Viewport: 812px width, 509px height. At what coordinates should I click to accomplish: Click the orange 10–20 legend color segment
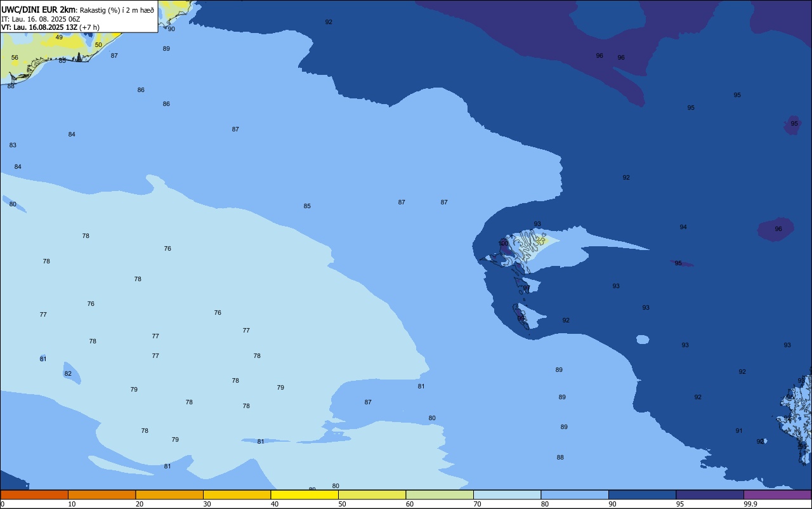pos(101,494)
